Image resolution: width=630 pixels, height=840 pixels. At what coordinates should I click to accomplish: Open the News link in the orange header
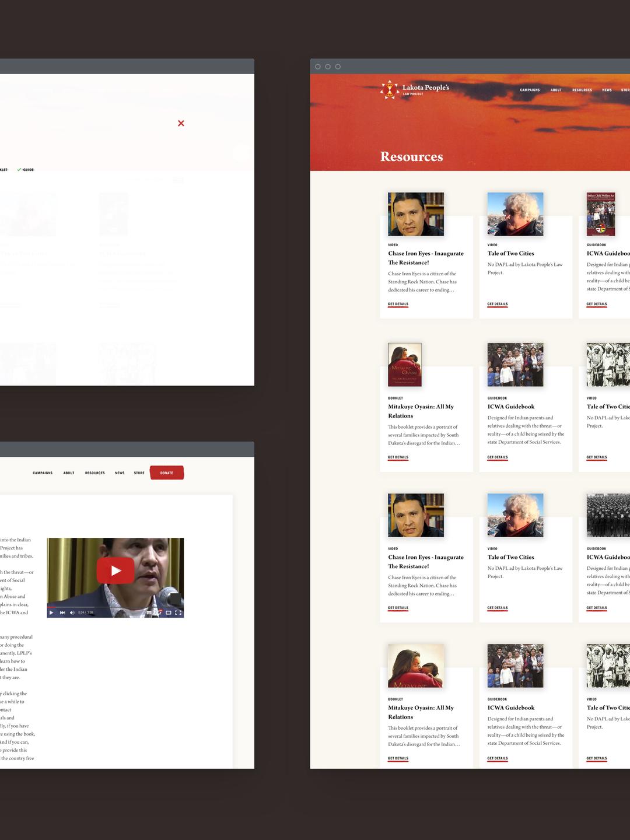pos(607,90)
